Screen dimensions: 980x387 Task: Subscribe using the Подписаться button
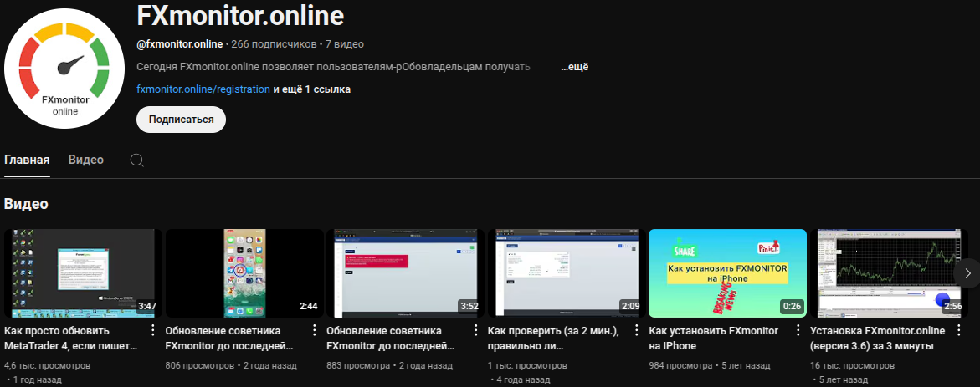pyautogui.click(x=182, y=120)
